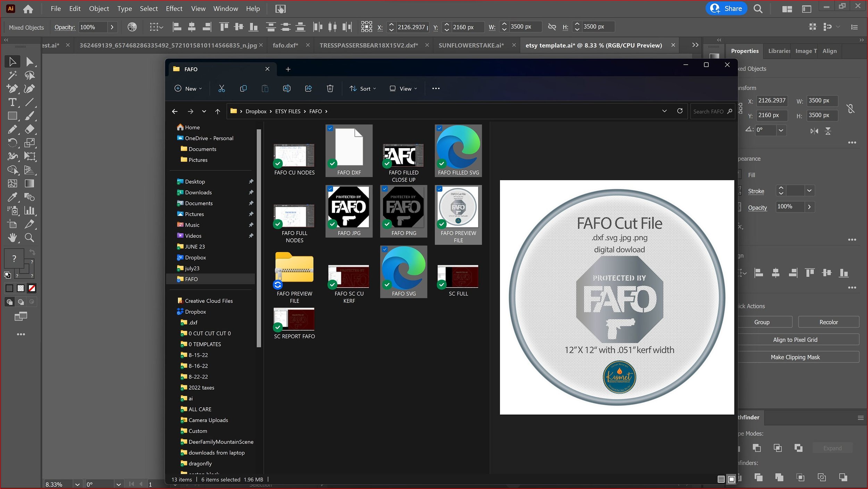
Task: Click Copy icon in File Explorer toolbar
Action: pyautogui.click(x=243, y=89)
